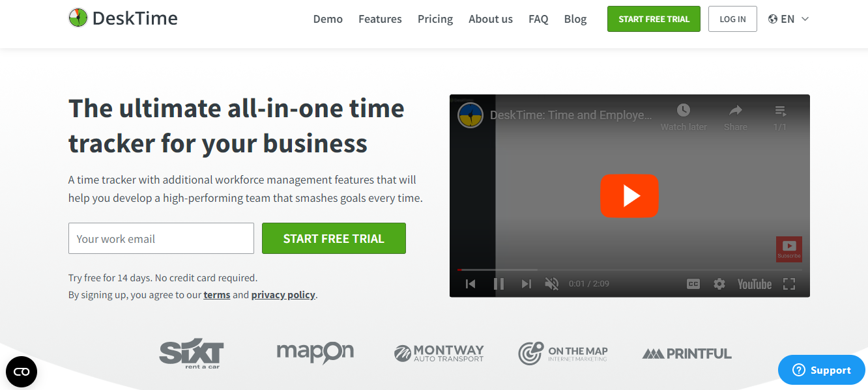Pause the video

499,284
